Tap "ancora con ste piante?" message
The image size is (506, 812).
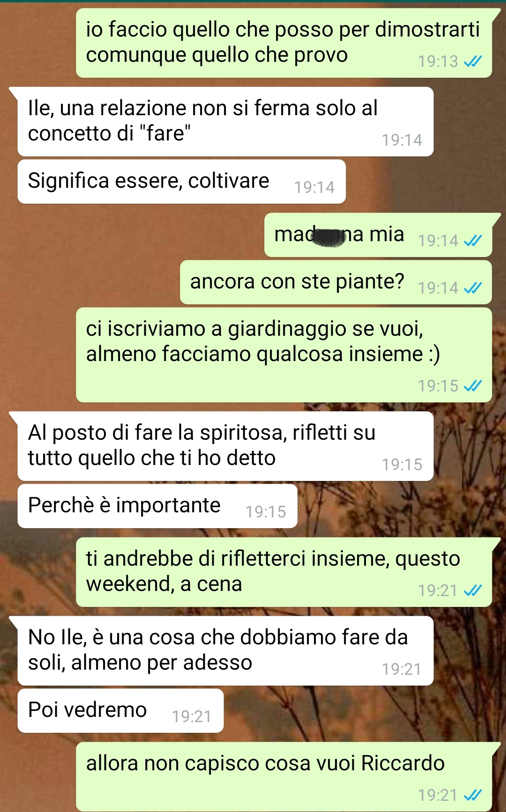(336, 282)
